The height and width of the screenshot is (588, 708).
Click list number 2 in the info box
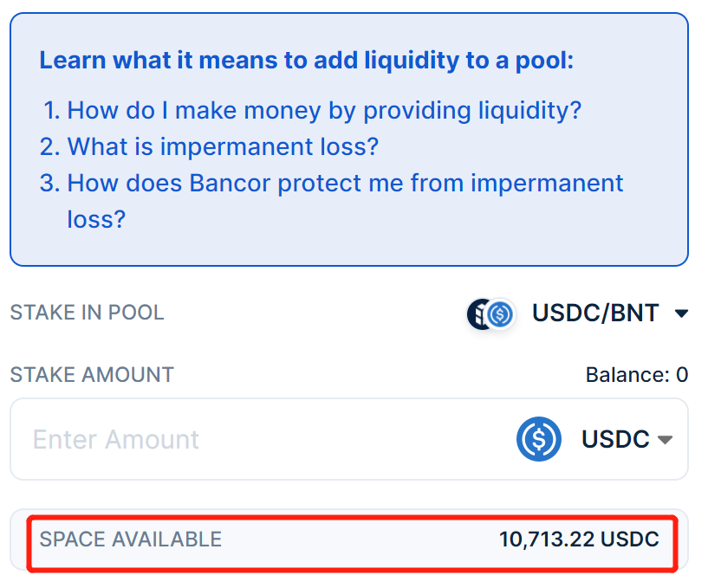49,147
